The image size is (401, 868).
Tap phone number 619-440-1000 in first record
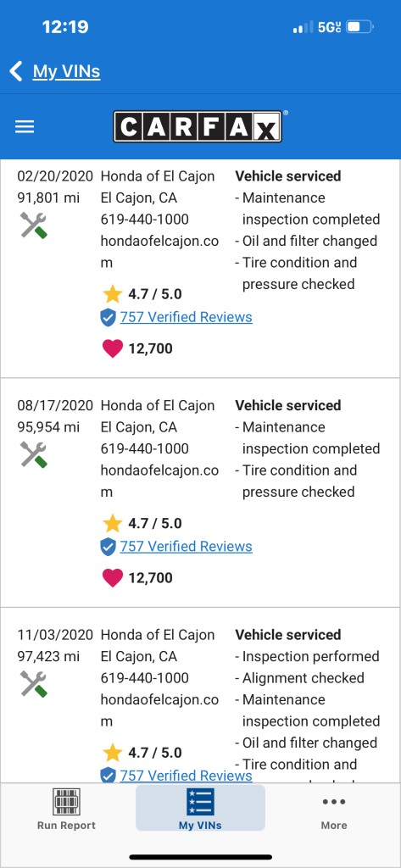(x=145, y=220)
